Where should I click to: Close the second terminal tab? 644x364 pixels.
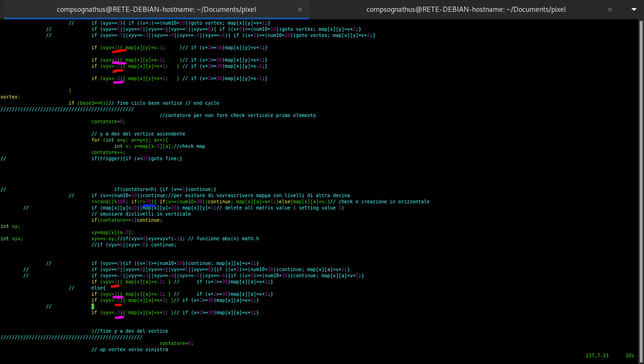pos(610,9)
